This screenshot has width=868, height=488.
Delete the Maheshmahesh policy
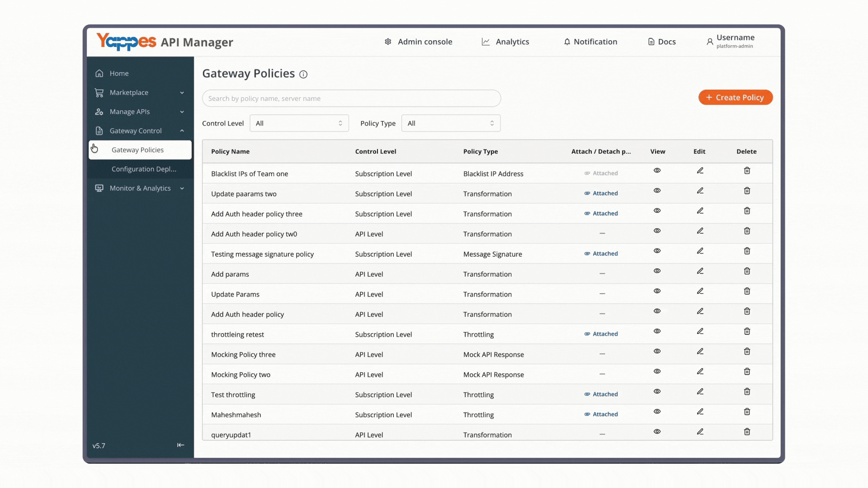[x=747, y=412]
